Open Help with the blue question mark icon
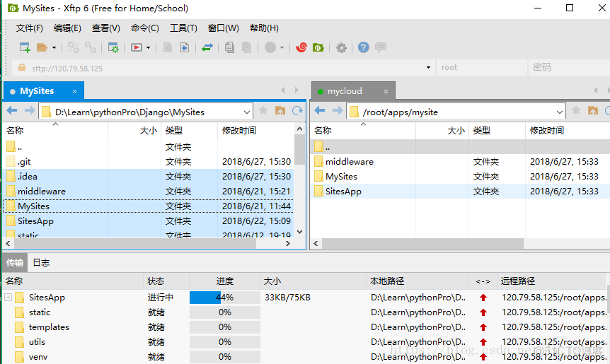The height and width of the screenshot is (364, 610). pyautogui.click(x=363, y=47)
